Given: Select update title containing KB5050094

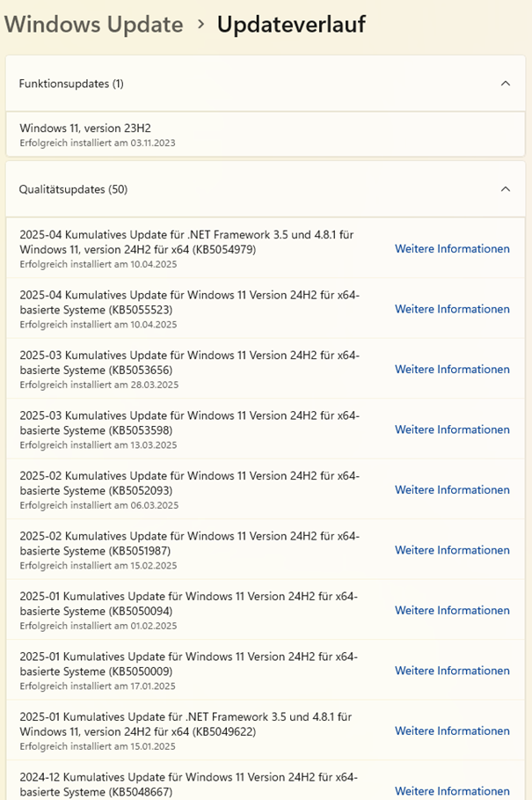Looking at the screenshot, I should pyautogui.click(x=188, y=603).
